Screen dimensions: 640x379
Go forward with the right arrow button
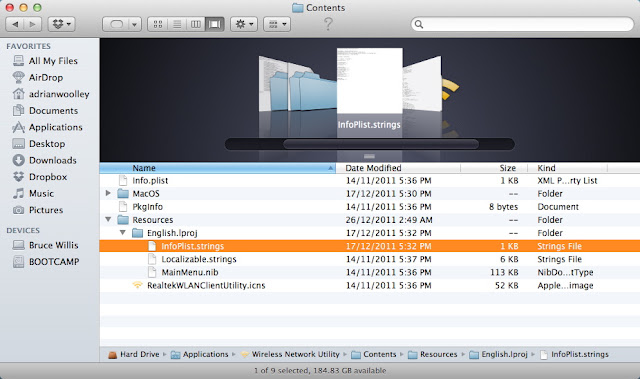[33, 24]
